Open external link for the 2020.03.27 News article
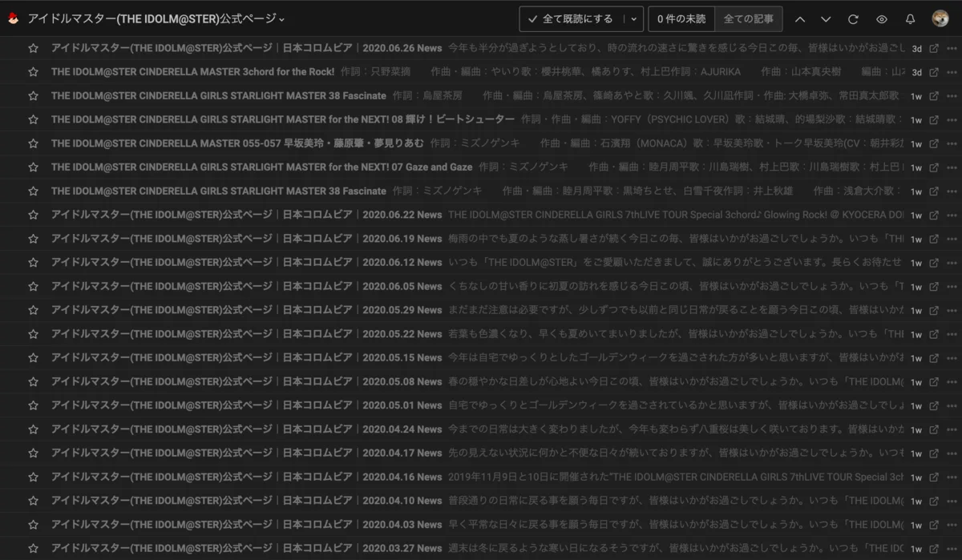The width and height of the screenshot is (962, 560). [x=932, y=548]
